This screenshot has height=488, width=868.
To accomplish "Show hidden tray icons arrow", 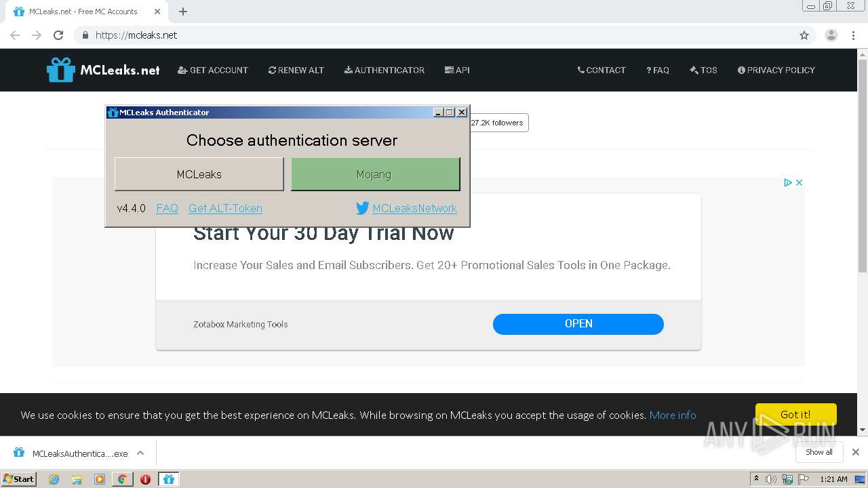I will click(x=756, y=479).
